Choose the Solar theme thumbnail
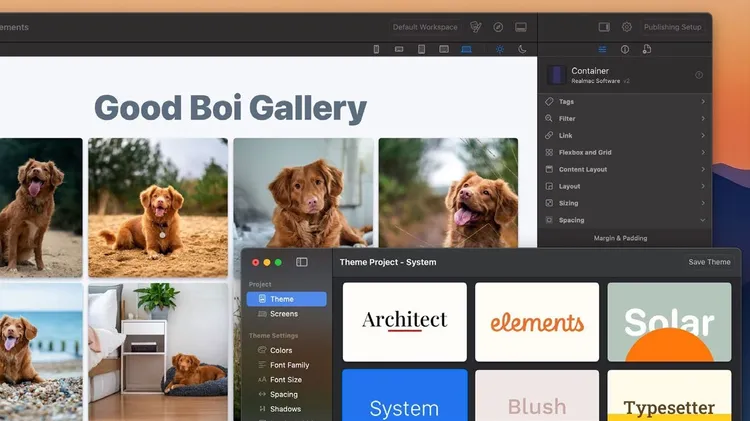Image resolution: width=750 pixels, height=421 pixels. tap(669, 322)
